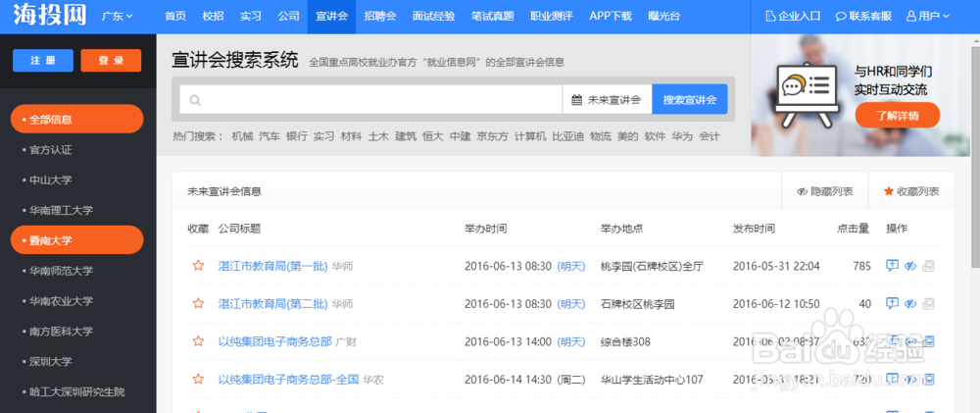Screen dimensions: 980x413
Task: Open the 广东 region dropdown
Action: 117,17
